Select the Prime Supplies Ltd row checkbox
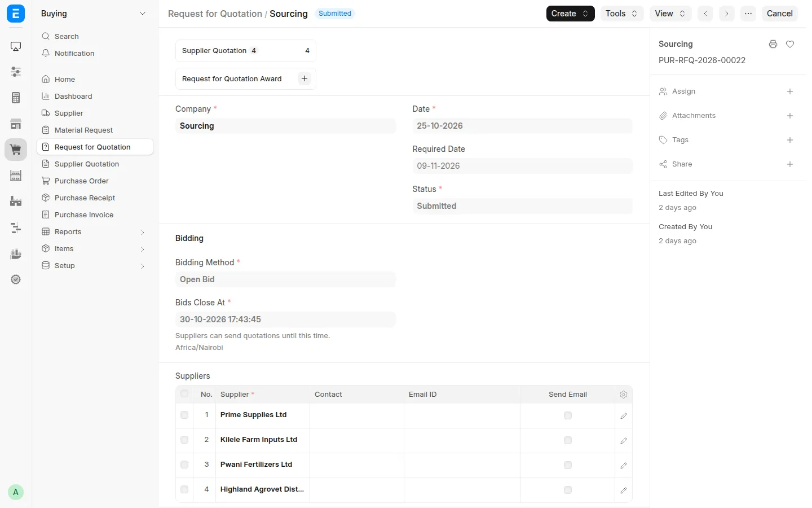The image size is (812, 508). pyautogui.click(x=184, y=415)
